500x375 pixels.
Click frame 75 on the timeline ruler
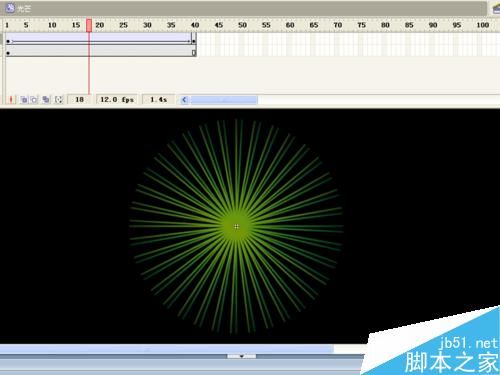[x=361, y=25]
